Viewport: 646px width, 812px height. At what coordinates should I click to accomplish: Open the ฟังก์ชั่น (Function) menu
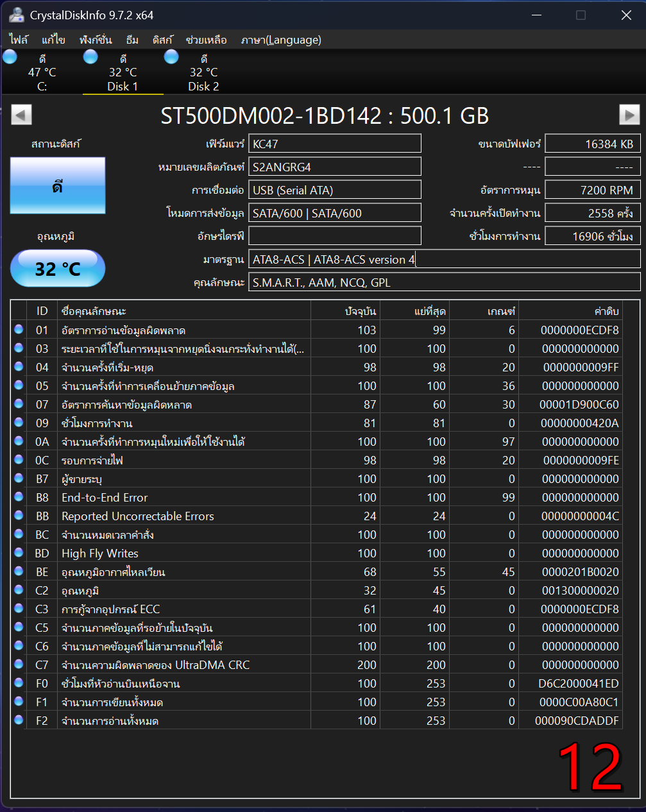click(96, 40)
